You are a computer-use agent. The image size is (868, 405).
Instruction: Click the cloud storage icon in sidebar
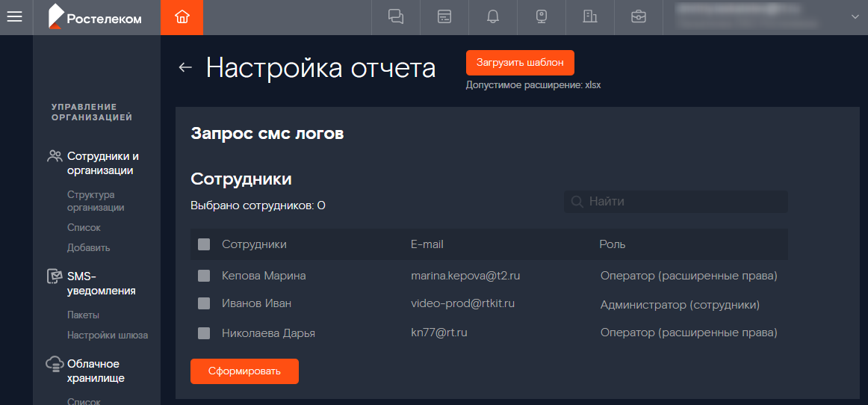pos(55,364)
